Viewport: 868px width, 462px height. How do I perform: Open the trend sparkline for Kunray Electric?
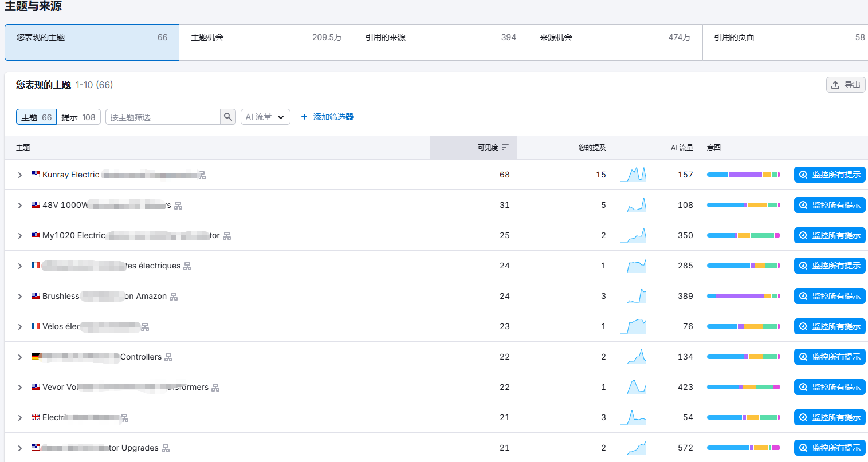(633, 175)
